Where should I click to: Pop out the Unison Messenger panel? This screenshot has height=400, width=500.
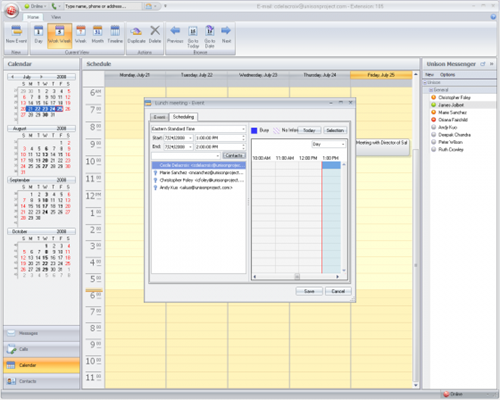pos(482,64)
